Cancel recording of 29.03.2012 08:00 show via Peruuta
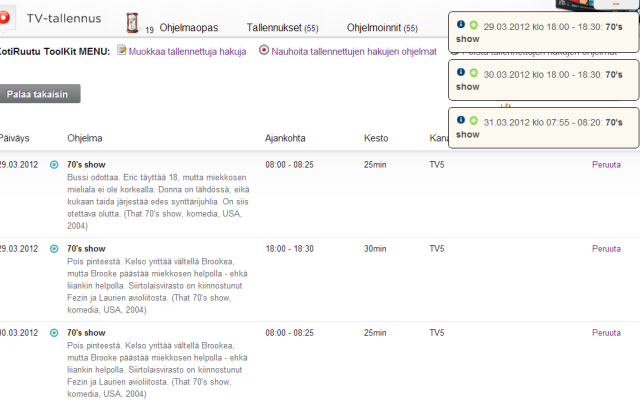 606,164
